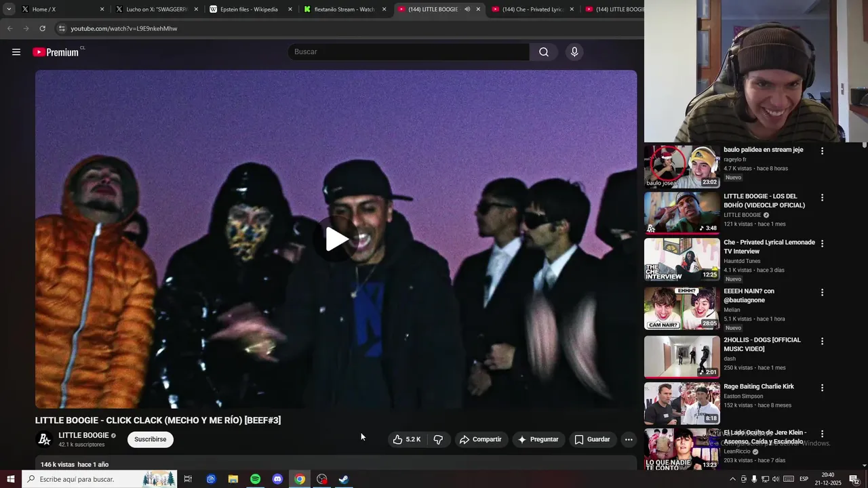
Task: Close the flextanilo Stream tab
Action: (384, 9)
